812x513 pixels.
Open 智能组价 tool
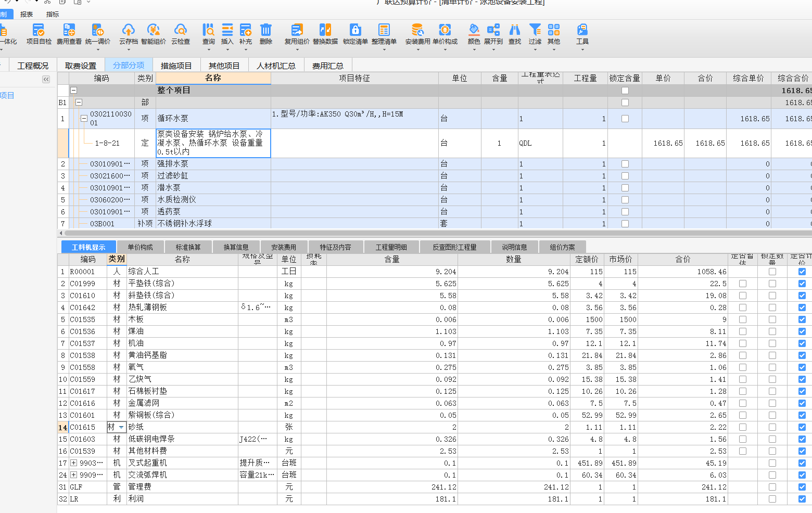153,34
